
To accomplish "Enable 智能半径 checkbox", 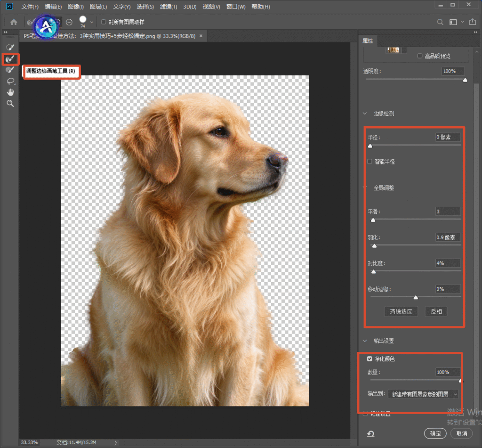I will click(x=370, y=162).
